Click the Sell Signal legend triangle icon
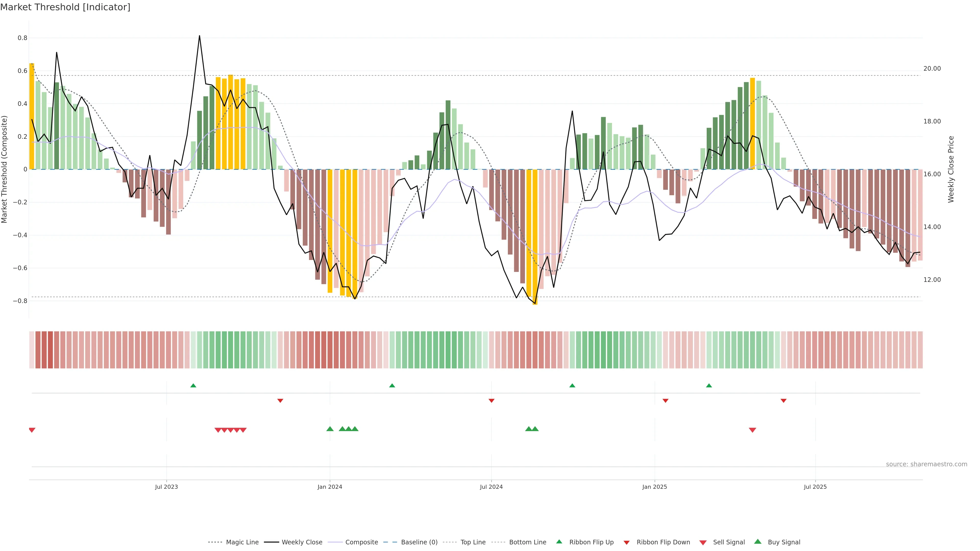 pyautogui.click(x=703, y=543)
